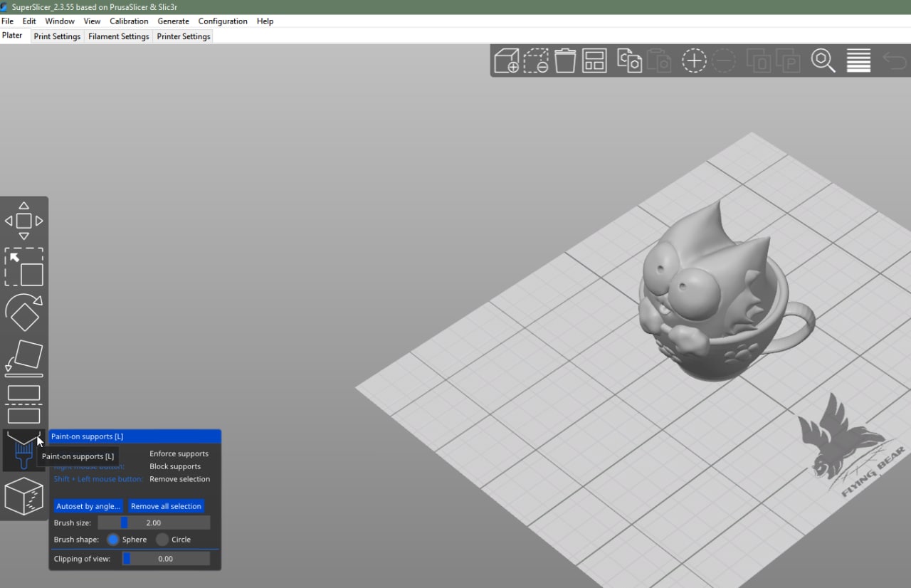911x588 pixels.
Task: Select the Rotate gizmo tool
Action: coord(24,312)
